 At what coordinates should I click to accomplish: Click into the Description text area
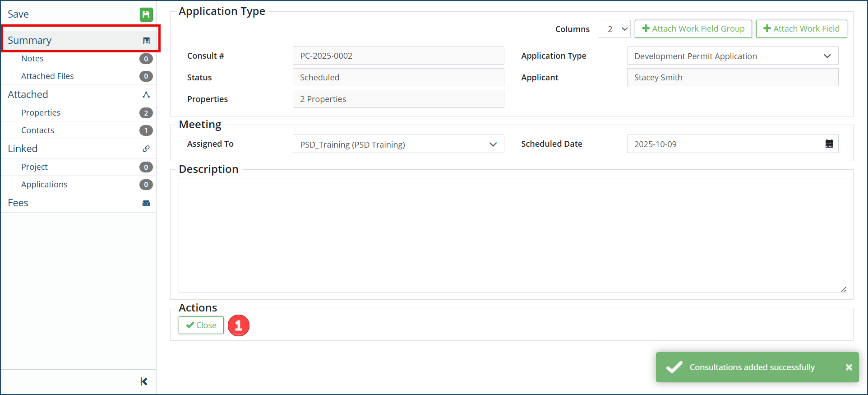512,235
